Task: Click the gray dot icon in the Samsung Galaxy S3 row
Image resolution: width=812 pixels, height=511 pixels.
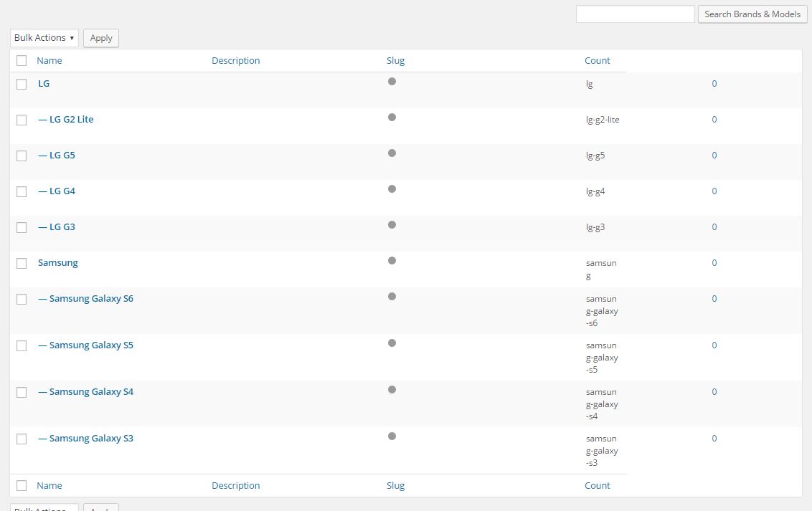Action: pyautogui.click(x=392, y=436)
